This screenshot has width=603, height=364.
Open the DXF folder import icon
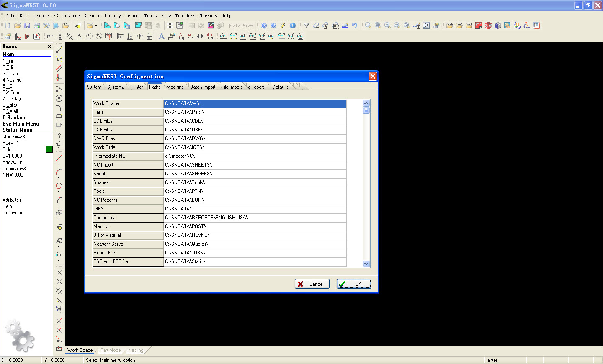(x=459, y=26)
